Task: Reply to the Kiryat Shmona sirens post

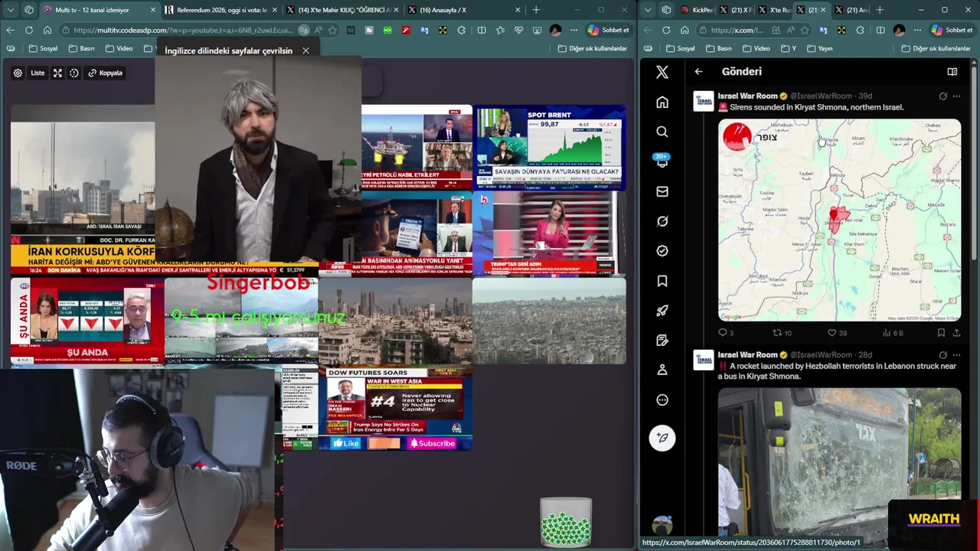Action: click(x=725, y=333)
